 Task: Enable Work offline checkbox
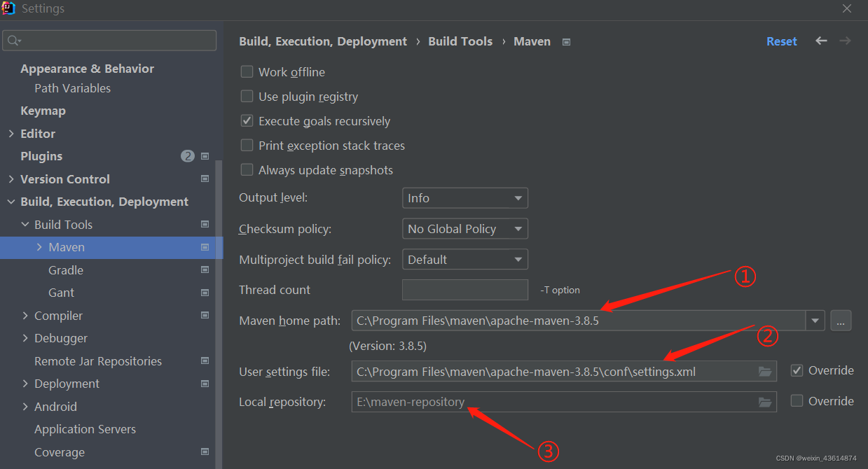247,72
